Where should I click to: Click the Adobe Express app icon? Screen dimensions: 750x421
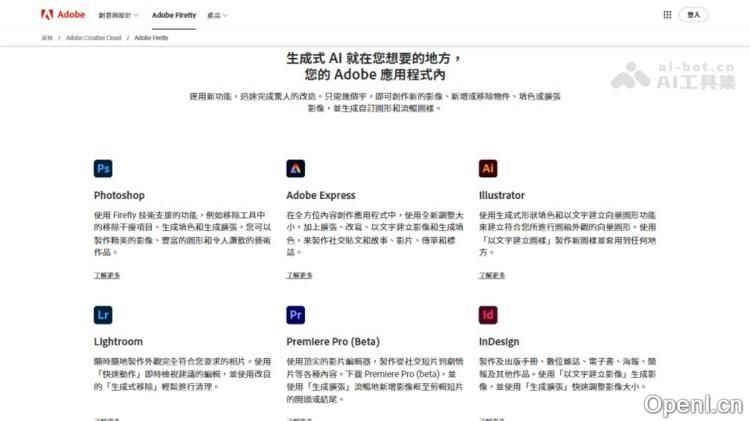coord(296,168)
